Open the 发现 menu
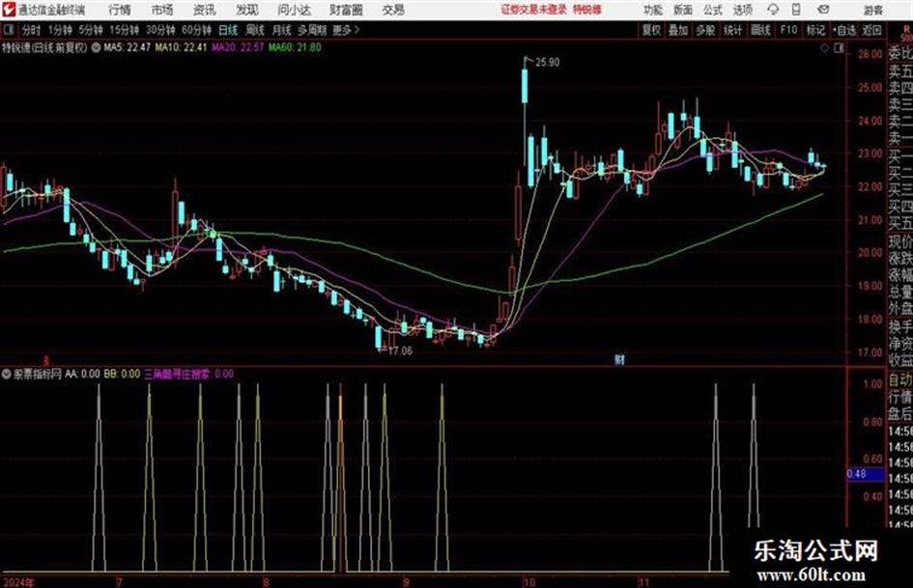 [x=247, y=10]
